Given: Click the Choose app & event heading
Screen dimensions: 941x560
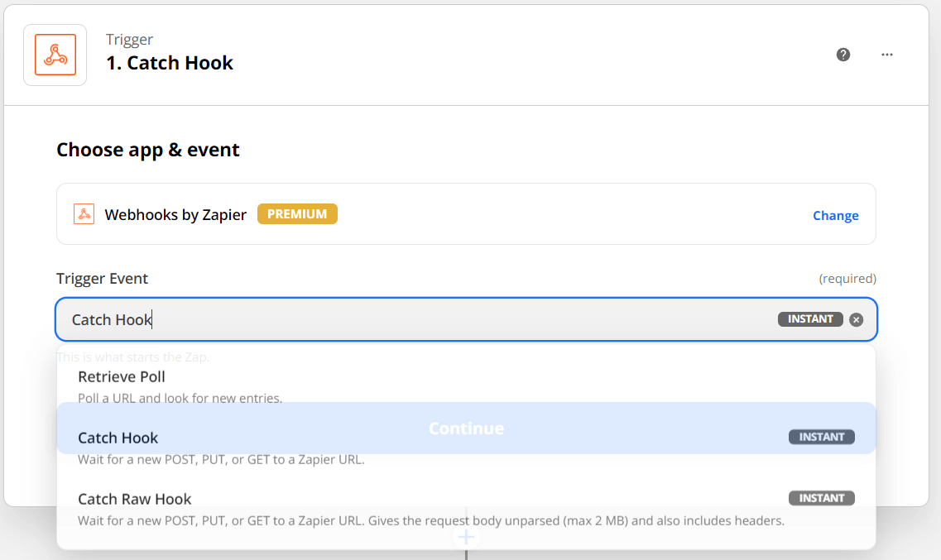Looking at the screenshot, I should tap(147, 150).
